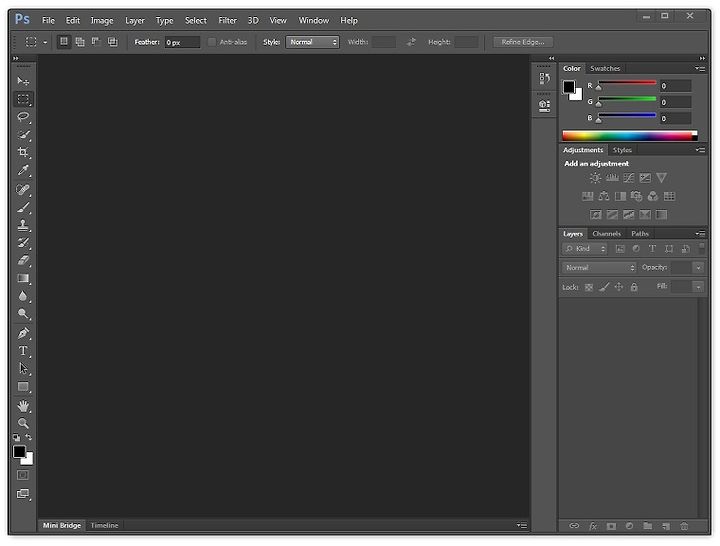Select the Brush tool
720x546 pixels.
pos(23,207)
